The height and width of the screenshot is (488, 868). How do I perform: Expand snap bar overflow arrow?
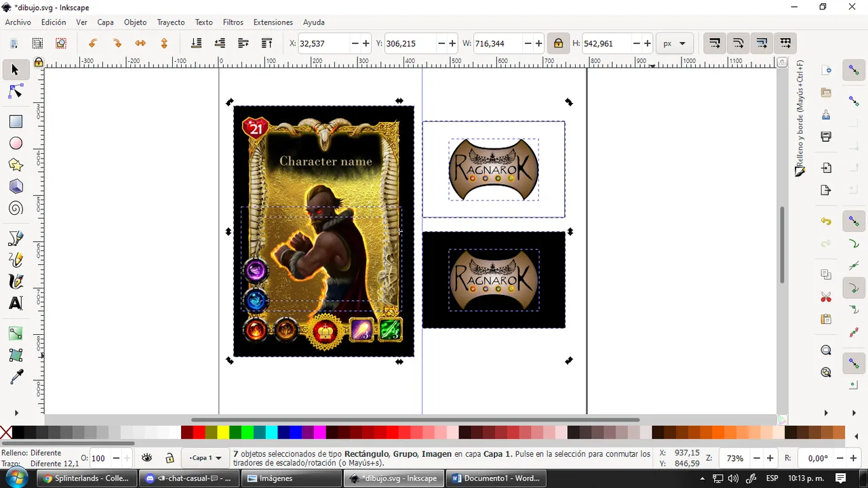click(854, 413)
